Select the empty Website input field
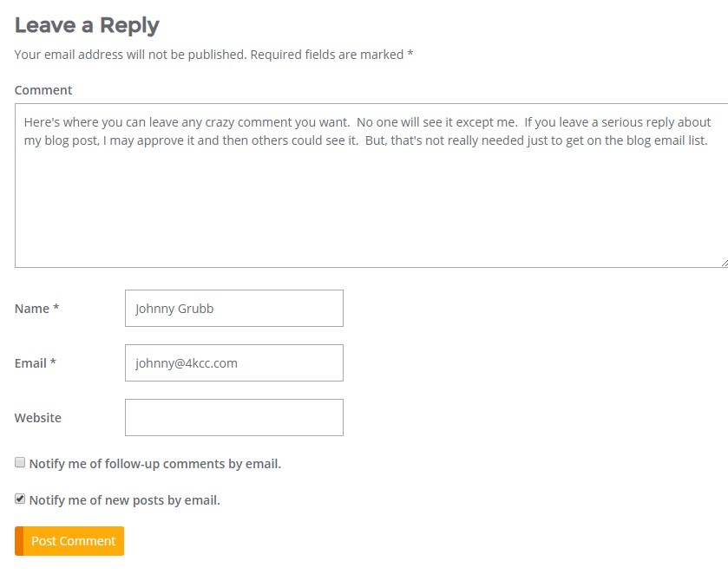This screenshot has height=574, width=728. coord(234,418)
